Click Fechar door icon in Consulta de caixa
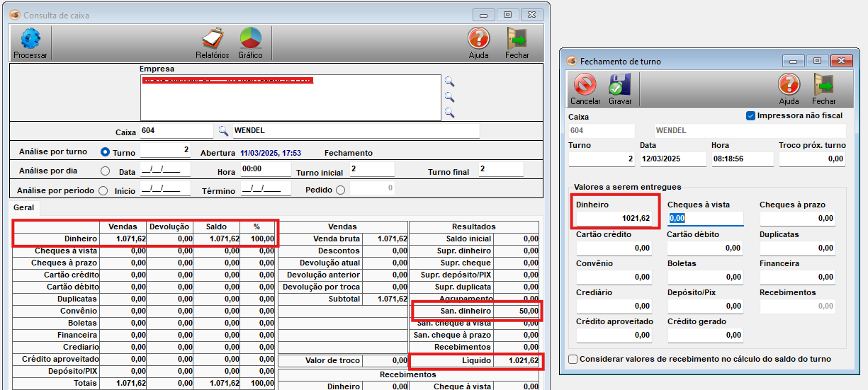 tap(517, 40)
